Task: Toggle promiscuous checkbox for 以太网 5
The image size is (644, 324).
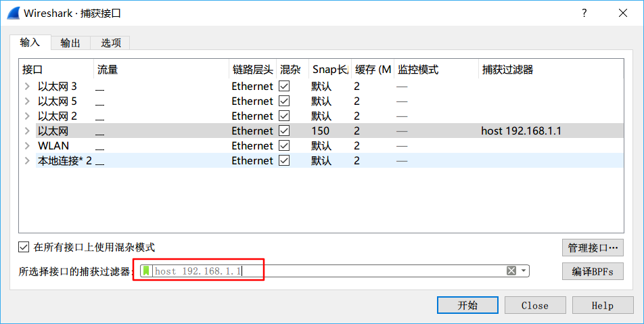Action: 284,101
